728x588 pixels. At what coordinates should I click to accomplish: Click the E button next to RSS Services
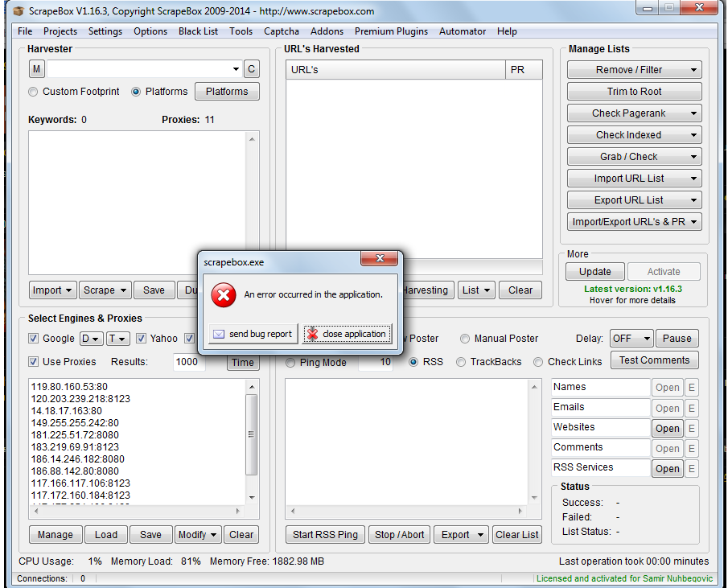691,469
